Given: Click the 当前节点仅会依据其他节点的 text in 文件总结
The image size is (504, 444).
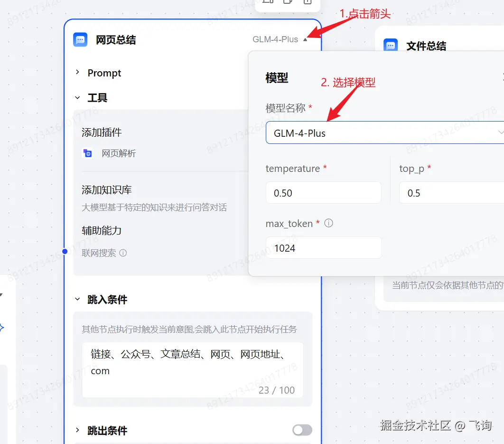Looking at the screenshot, I should pyautogui.click(x=447, y=285).
